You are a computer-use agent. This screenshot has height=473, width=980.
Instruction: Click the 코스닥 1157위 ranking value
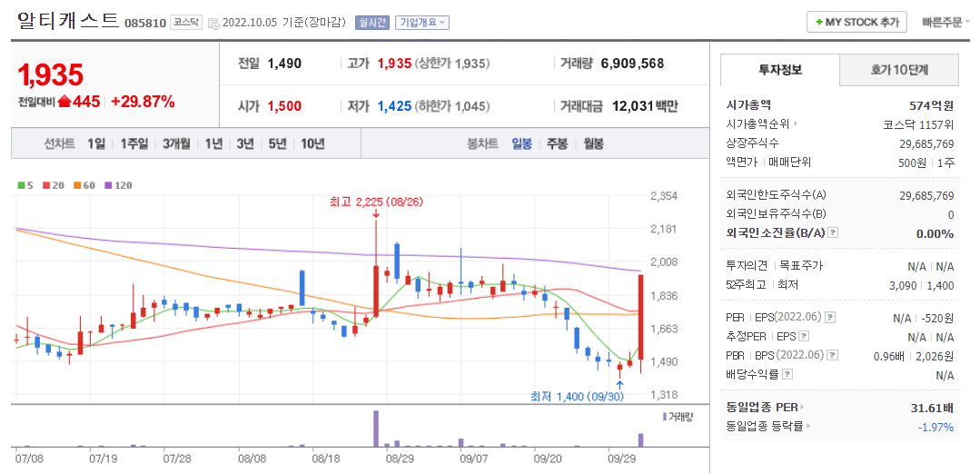click(918, 123)
